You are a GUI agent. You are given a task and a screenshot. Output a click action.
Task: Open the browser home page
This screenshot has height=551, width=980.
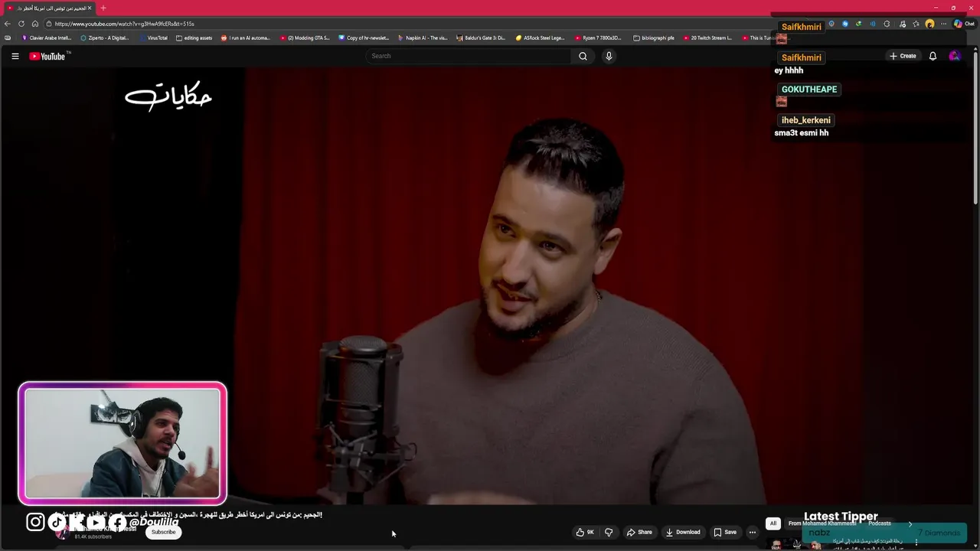pos(34,24)
